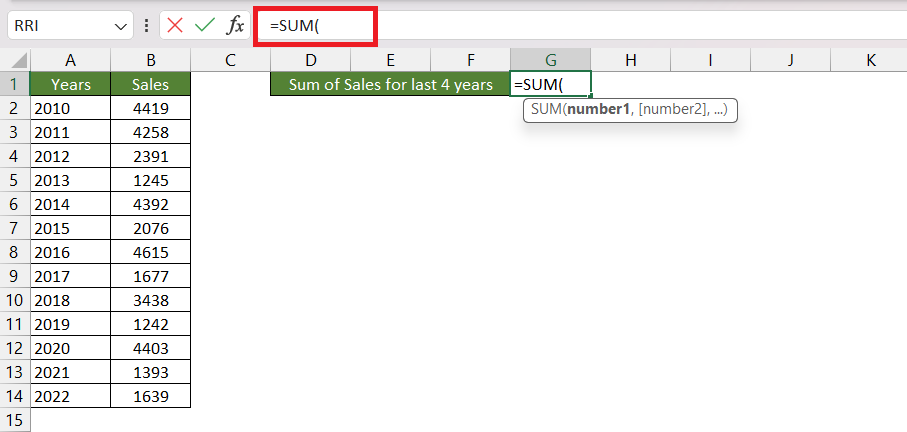The image size is (907, 432).
Task: Click the merged cell Sum of Sales label
Action: pyautogui.click(x=390, y=84)
